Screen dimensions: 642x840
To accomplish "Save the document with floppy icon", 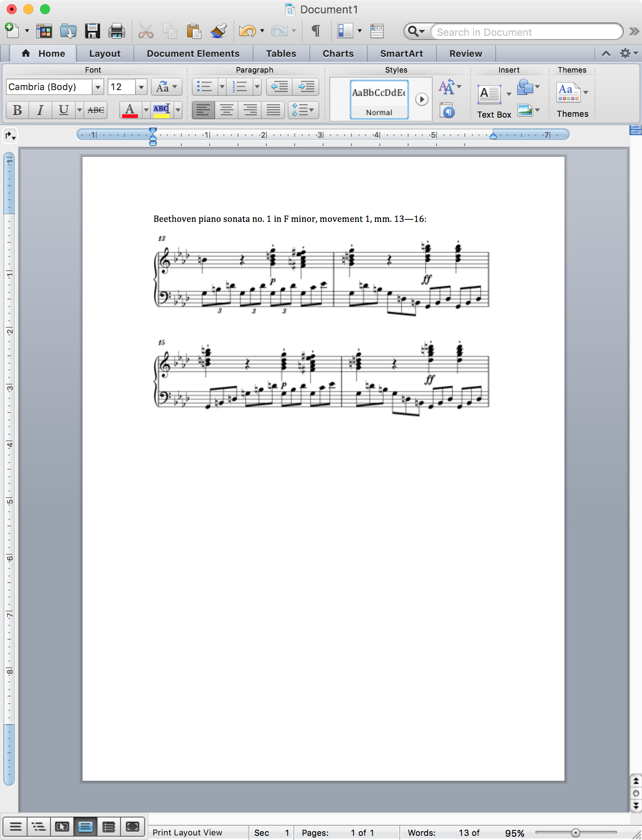I will pos(92,31).
